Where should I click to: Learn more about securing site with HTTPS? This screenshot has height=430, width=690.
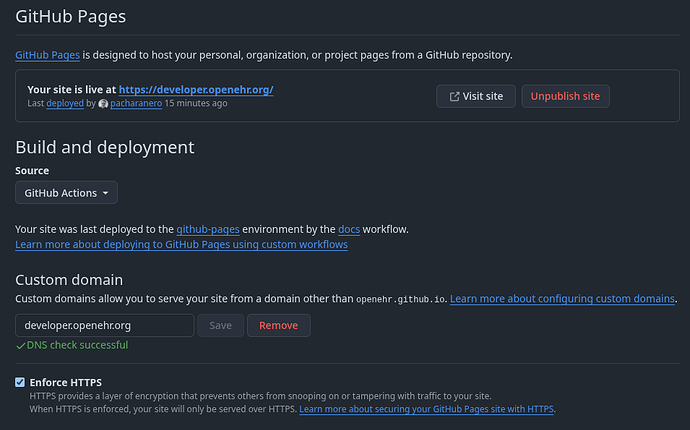coord(426,409)
